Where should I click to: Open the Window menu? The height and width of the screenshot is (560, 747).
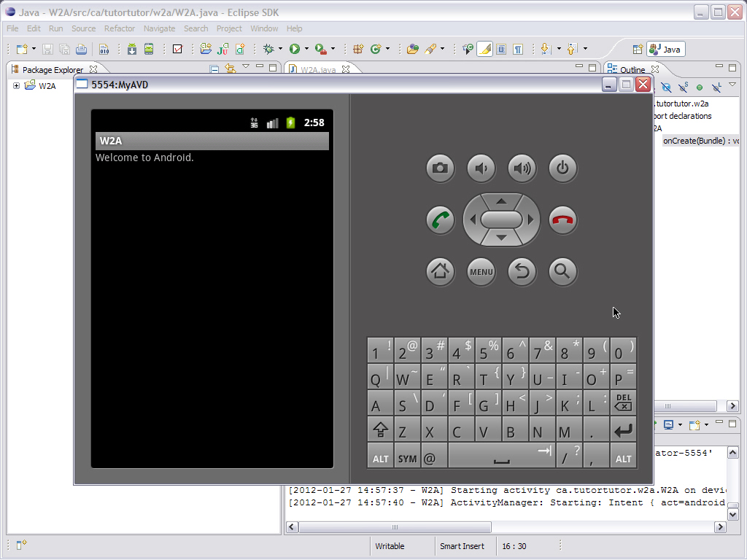coord(264,28)
